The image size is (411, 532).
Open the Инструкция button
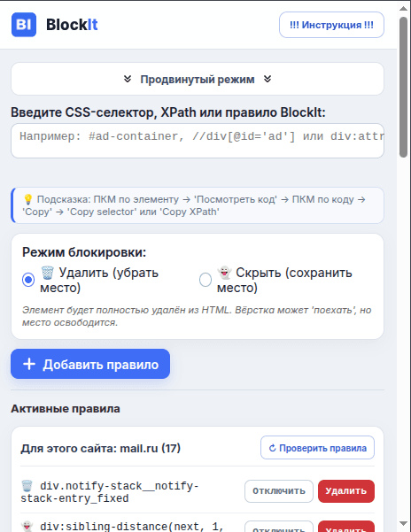[331, 25]
